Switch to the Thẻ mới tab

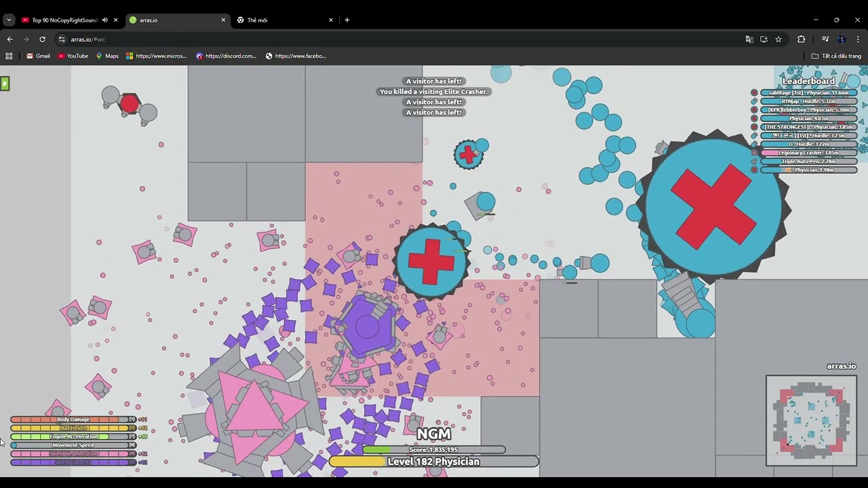point(285,20)
